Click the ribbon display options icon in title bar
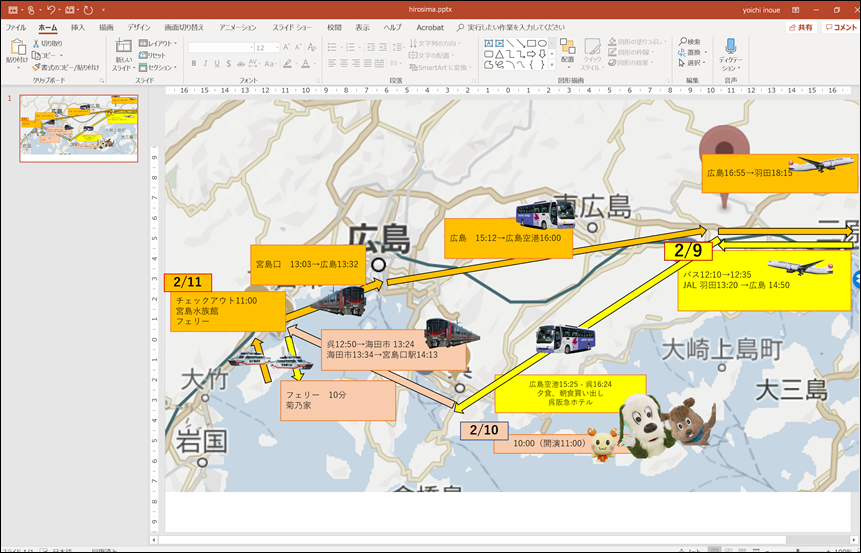The height and width of the screenshot is (553, 861). [x=796, y=10]
